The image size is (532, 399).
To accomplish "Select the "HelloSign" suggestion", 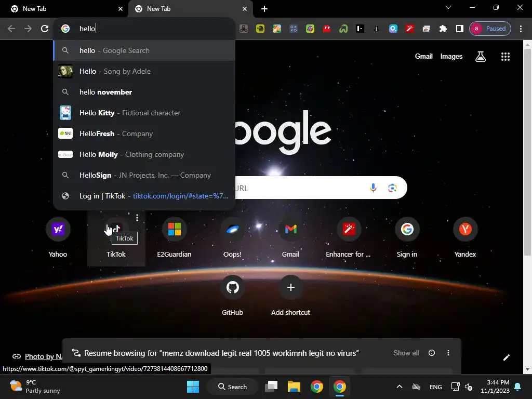I will pos(144,175).
